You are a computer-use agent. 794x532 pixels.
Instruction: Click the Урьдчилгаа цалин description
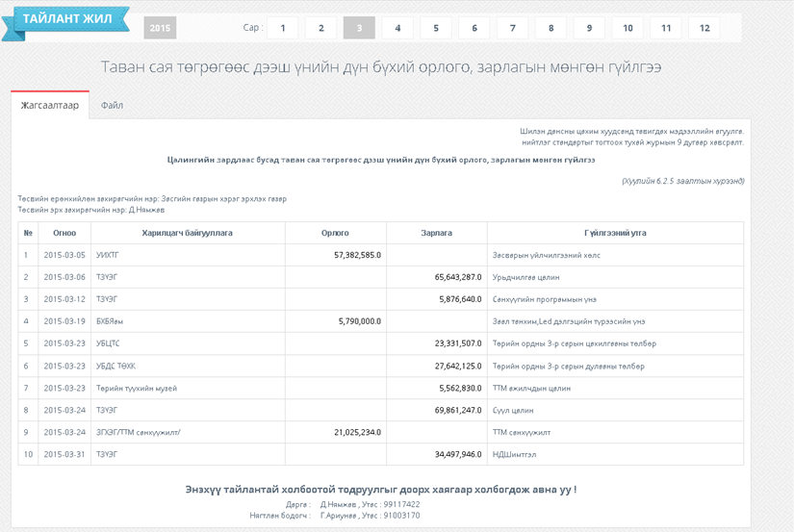click(x=526, y=277)
